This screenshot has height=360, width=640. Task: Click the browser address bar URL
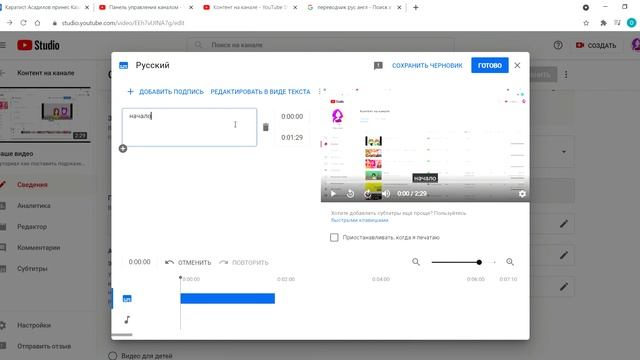pos(123,23)
